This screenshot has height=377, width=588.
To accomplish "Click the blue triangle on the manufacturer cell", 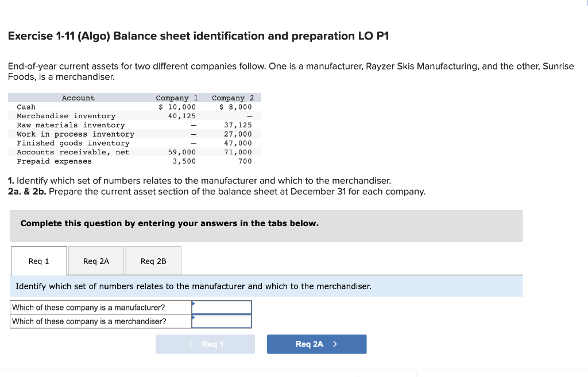I will (x=195, y=304).
